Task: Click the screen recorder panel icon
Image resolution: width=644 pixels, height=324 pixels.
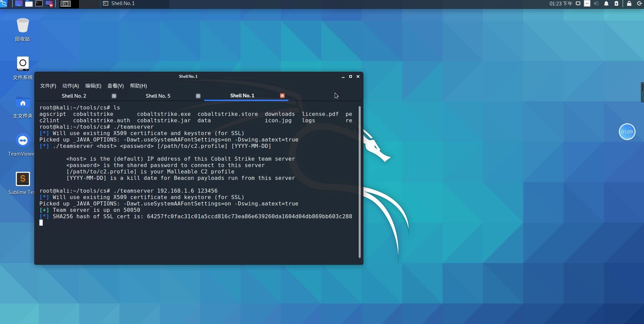Action: point(49,4)
